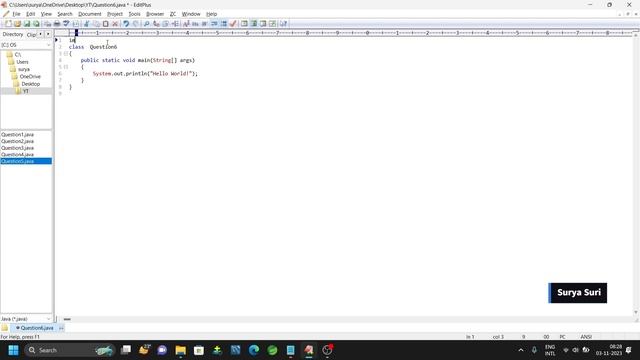This screenshot has width=640, height=360.
Task: Select Question4.java in the file list
Action: click(x=18, y=155)
